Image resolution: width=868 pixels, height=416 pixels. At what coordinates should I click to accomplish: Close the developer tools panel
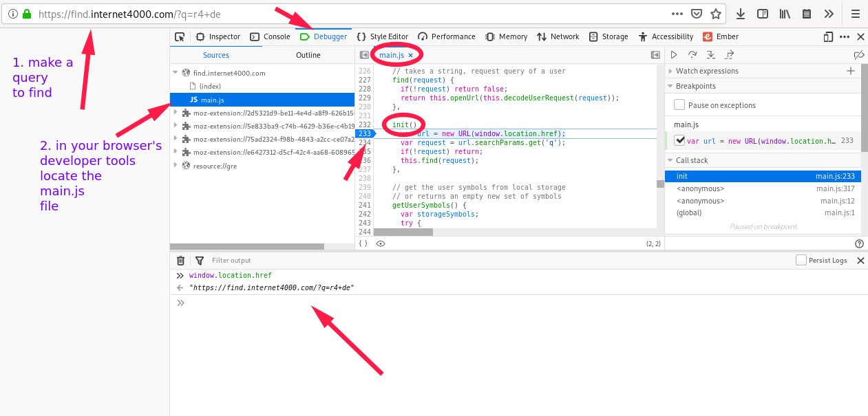[x=859, y=37]
